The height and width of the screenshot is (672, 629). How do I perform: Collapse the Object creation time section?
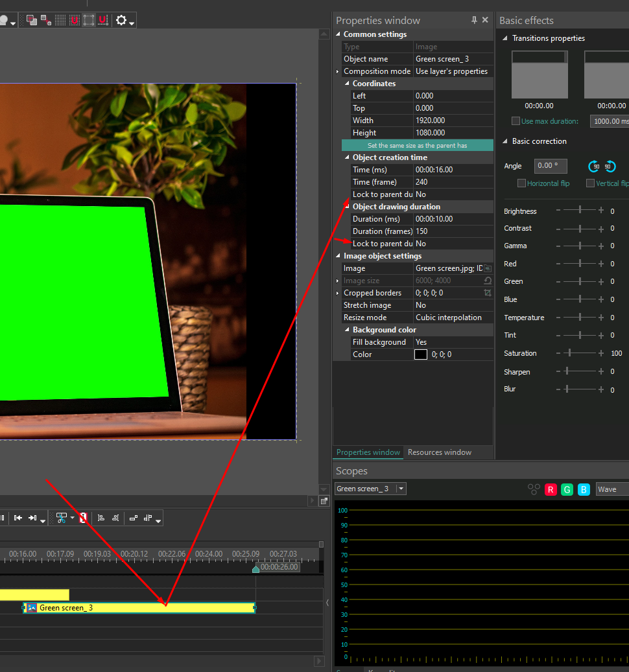(x=347, y=157)
